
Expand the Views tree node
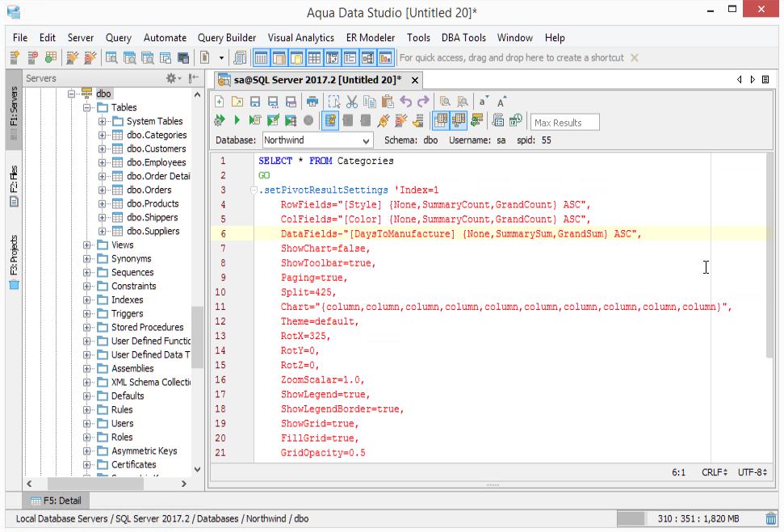pos(88,245)
